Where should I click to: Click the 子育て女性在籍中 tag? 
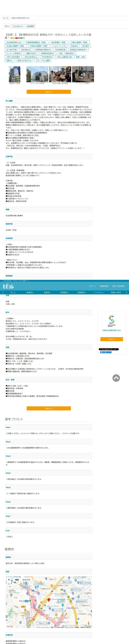(13, 57)
